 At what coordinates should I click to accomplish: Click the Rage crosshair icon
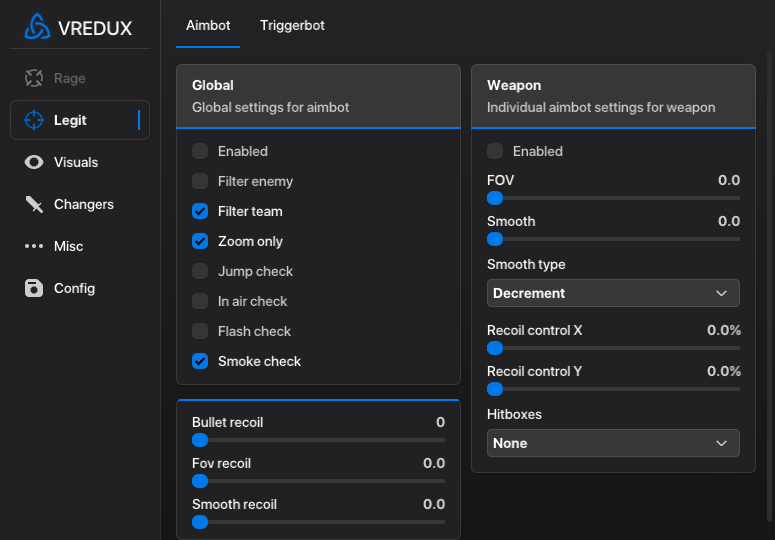[x=34, y=78]
